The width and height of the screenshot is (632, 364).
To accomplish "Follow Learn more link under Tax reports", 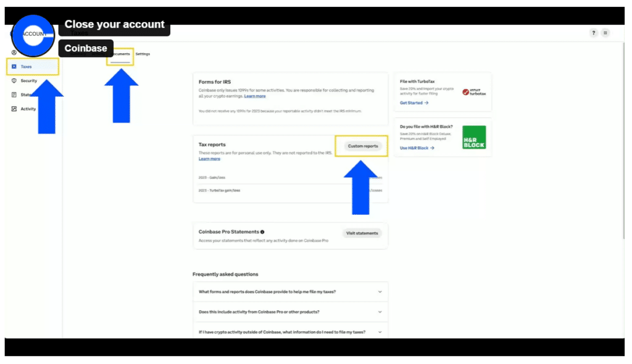I will tap(209, 159).
